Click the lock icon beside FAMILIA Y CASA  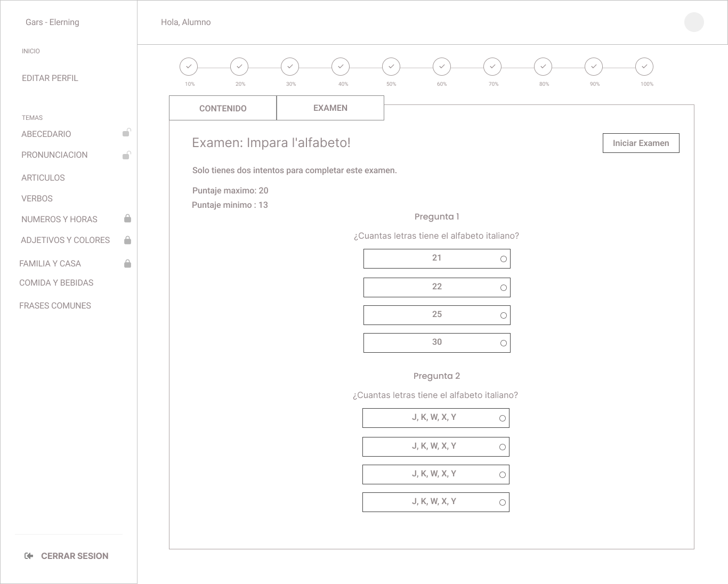click(x=127, y=264)
